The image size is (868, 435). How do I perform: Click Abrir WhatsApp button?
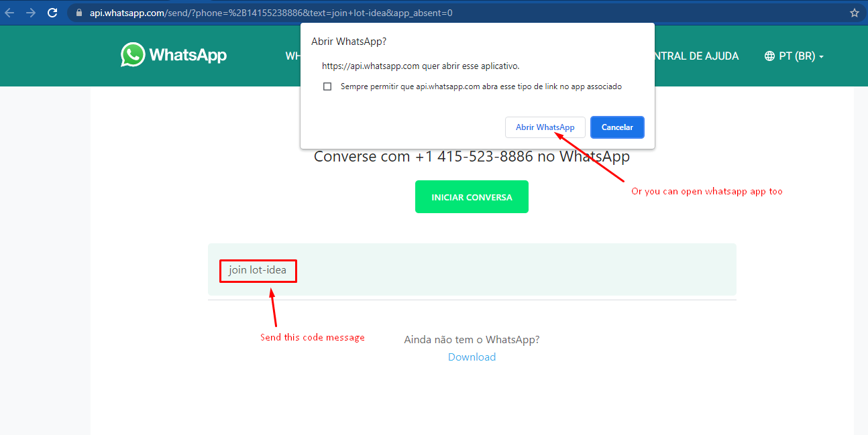point(545,127)
